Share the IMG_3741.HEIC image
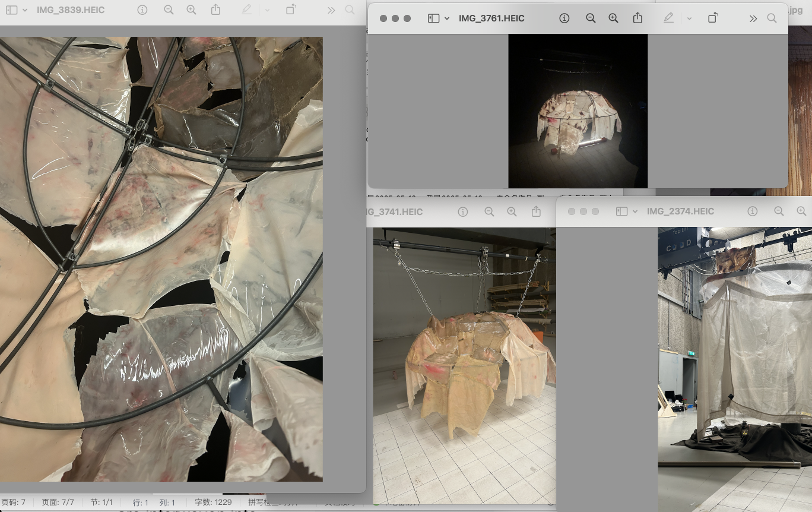This screenshot has height=512, width=812. [536, 211]
